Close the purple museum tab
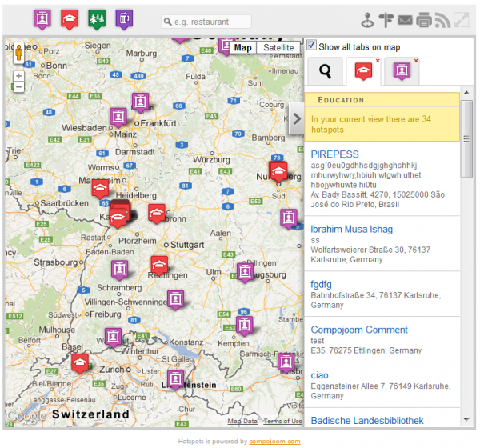The width and height of the screenshot is (480, 448). pos(416,61)
